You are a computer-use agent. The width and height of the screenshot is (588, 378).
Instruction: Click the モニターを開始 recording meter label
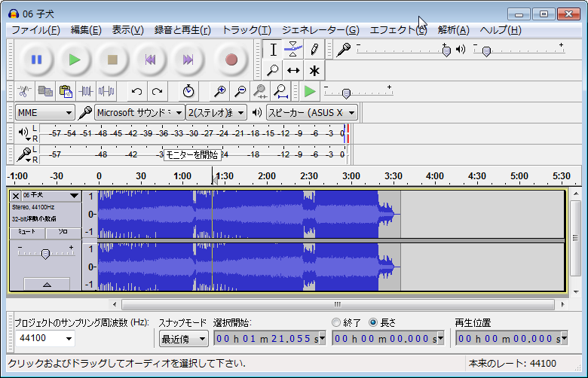click(x=192, y=154)
